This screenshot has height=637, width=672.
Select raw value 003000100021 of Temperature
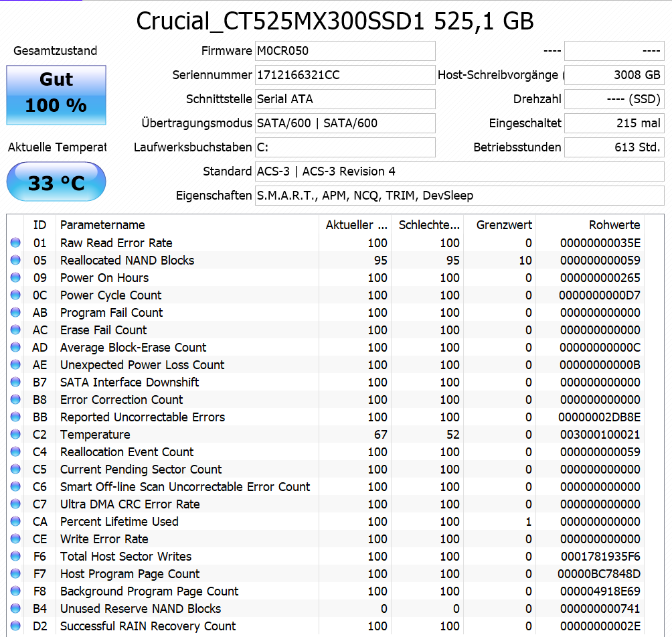600,435
